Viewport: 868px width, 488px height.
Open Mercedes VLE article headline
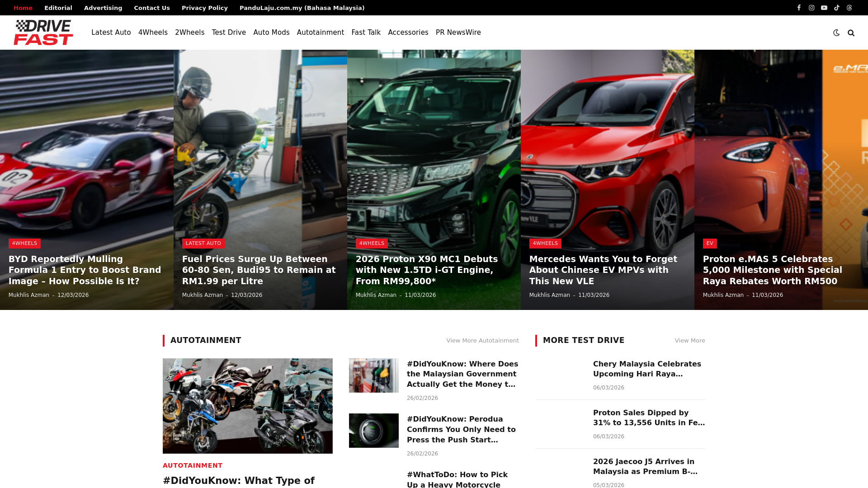(603, 270)
